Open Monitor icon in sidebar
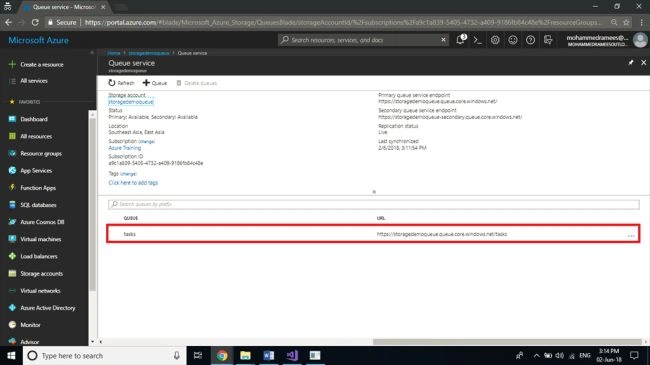This screenshot has width=650, height=365. 12,325
